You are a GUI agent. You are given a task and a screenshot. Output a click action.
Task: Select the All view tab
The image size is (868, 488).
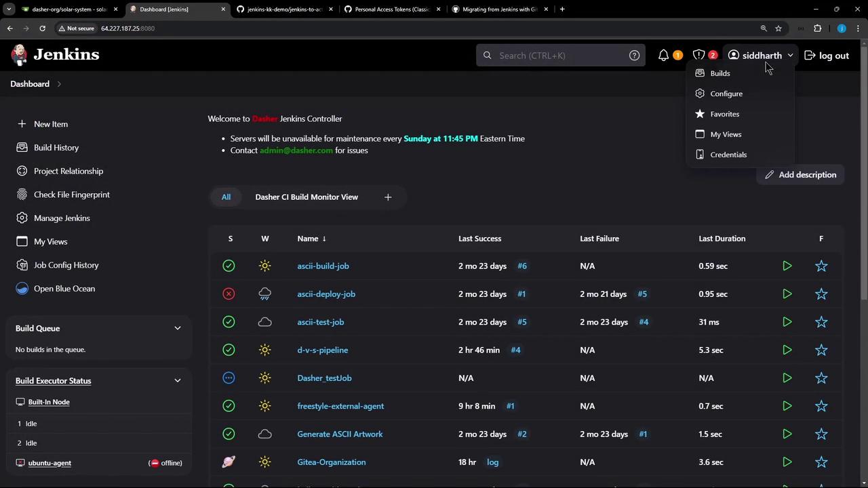pos(226,197)
